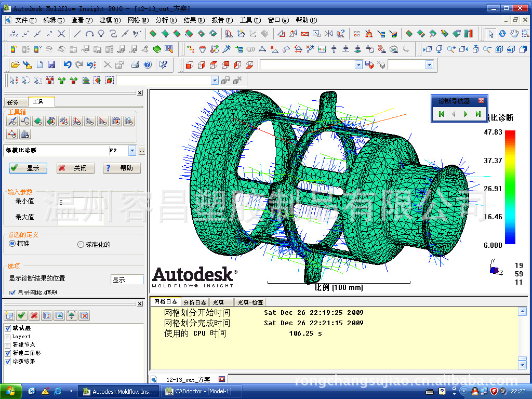
Task: Toggle the 显示网格/模型 checkbox
Action: [12, 292]
